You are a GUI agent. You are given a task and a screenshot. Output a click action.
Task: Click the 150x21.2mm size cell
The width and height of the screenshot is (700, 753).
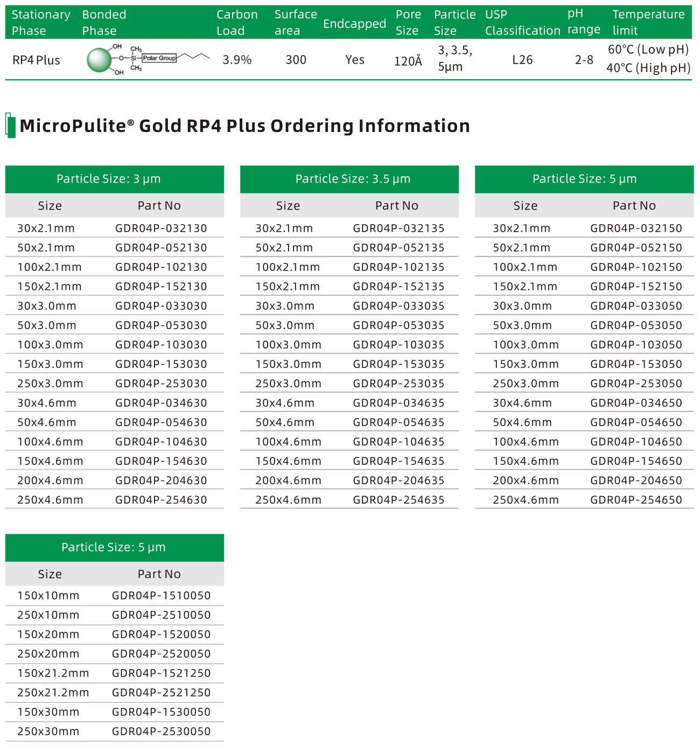pyautogui.click(x=53, y=673)
